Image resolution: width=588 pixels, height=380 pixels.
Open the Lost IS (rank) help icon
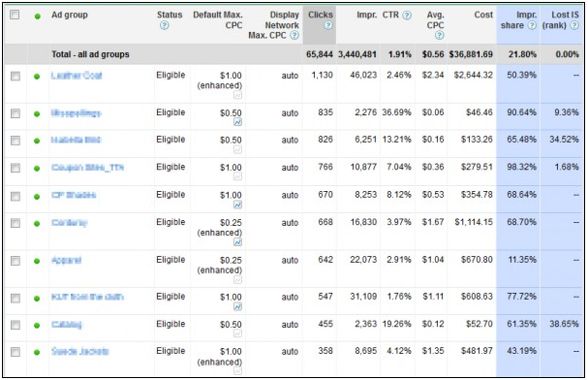click(x=574, y=25)
